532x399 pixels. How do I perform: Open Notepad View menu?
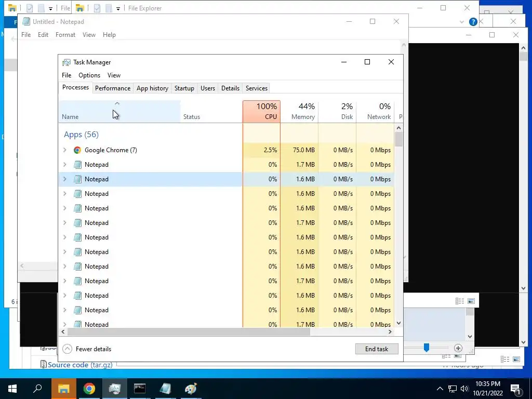(89, 35)
